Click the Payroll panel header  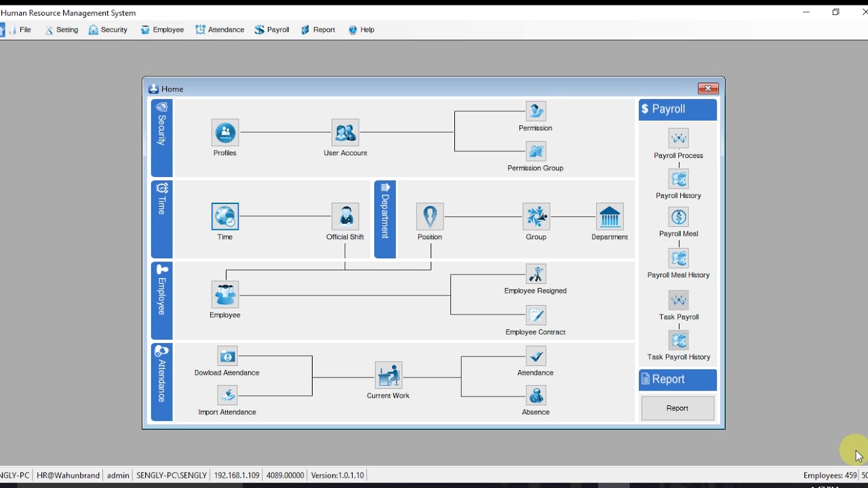click(x=677, y=110)
